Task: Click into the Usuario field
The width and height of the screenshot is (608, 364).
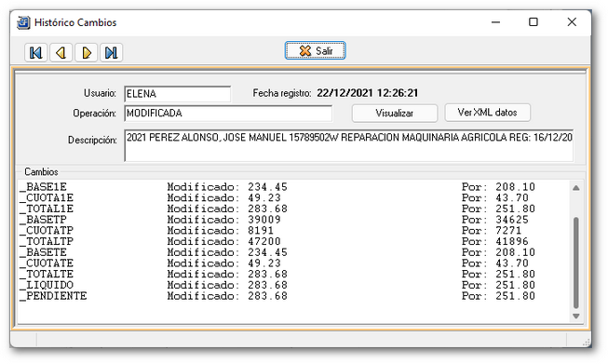Action: 178,94
